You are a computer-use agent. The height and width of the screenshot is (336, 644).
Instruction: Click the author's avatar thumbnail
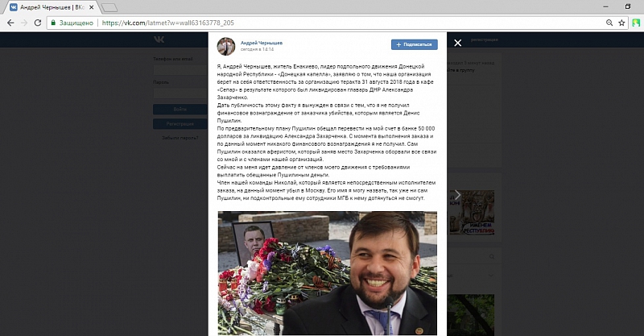tap(226, 46)
